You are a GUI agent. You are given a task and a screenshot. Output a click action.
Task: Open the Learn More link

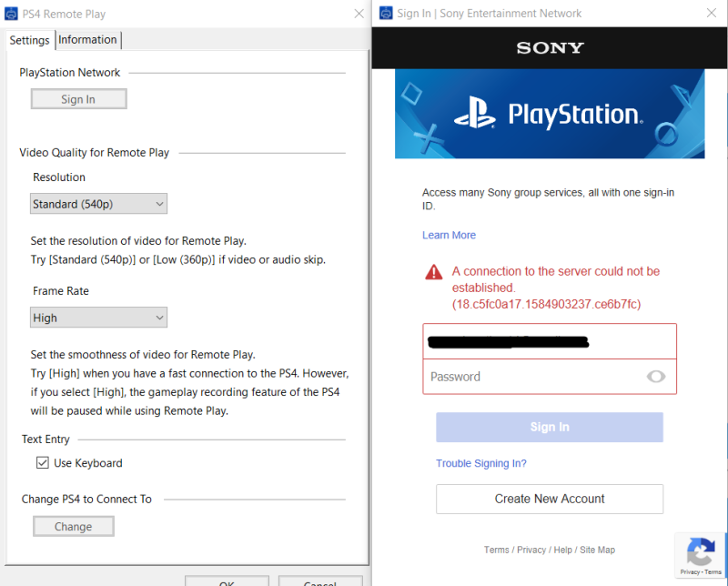tap(449, 235)
